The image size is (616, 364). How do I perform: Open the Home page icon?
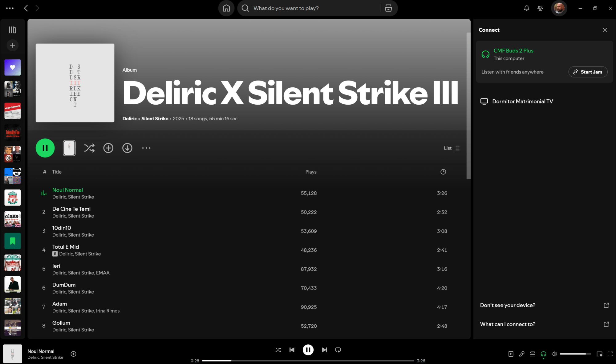(x=226, y=8)
